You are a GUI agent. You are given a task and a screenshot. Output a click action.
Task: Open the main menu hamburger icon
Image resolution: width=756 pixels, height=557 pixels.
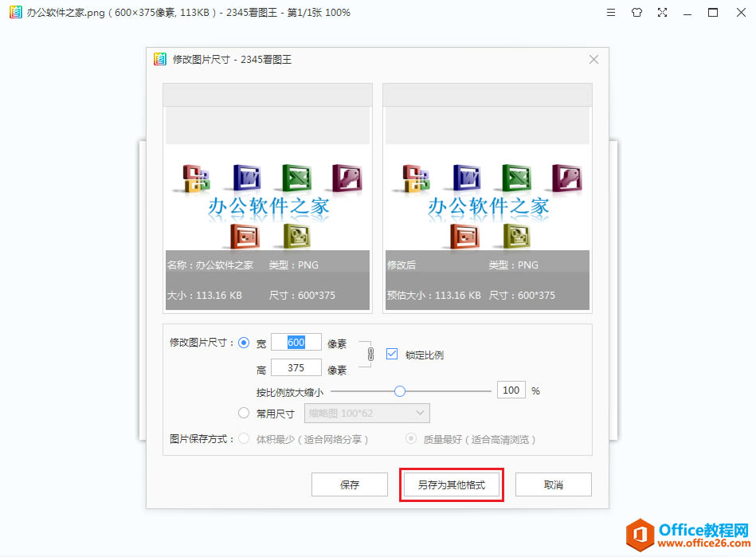(x=611, y=13)
